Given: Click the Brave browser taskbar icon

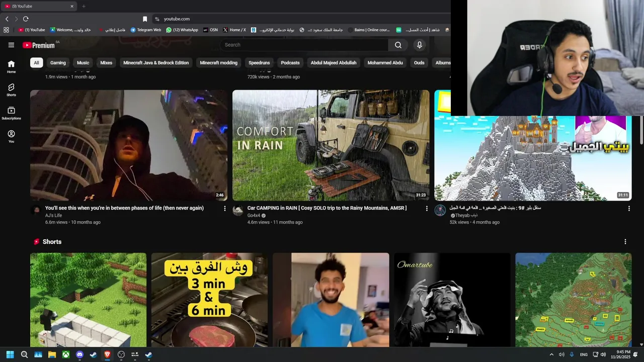Looking at the screenshot, I should pos(107,354).
